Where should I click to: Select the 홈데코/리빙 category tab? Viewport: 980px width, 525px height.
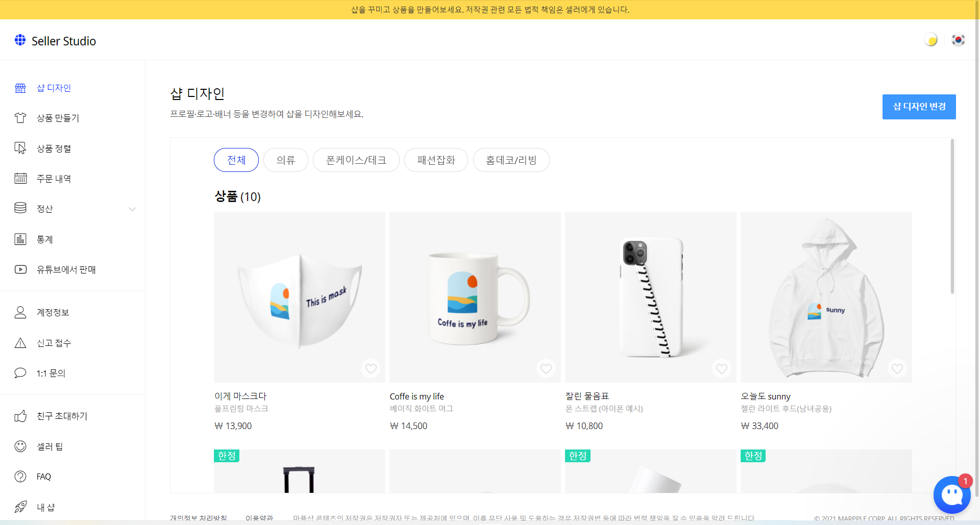(511, 160)
